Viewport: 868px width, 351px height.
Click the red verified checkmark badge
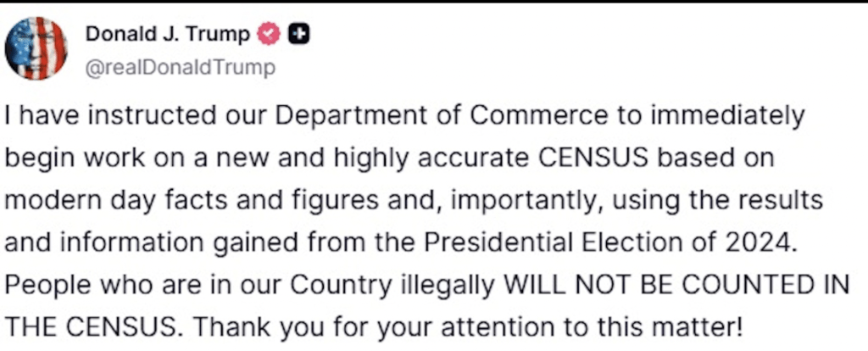(269, 34)
